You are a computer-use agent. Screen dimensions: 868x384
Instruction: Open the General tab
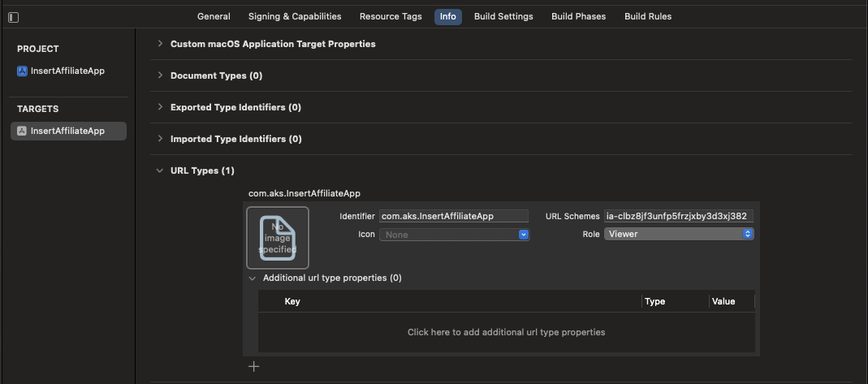click(x=214, y=16)
